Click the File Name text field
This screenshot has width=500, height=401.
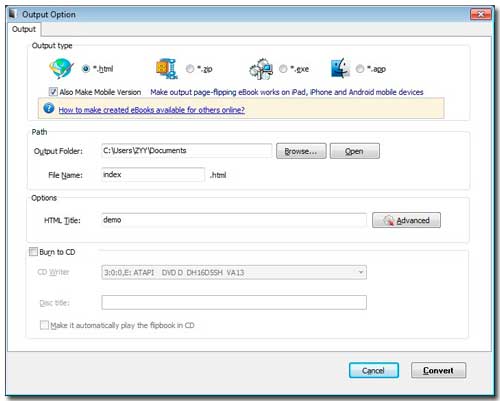tap(153, 175)
